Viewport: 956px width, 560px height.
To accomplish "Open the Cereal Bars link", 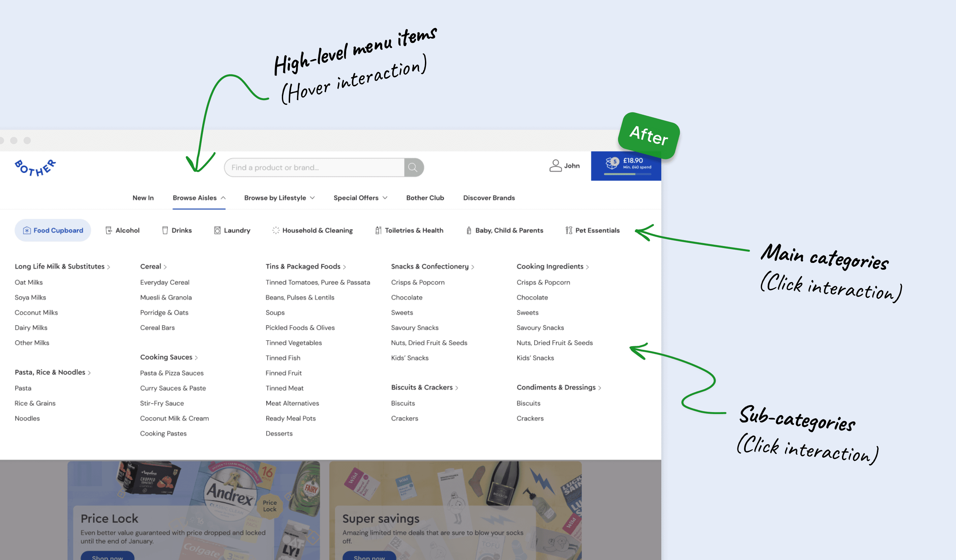I will pos(158,328).
